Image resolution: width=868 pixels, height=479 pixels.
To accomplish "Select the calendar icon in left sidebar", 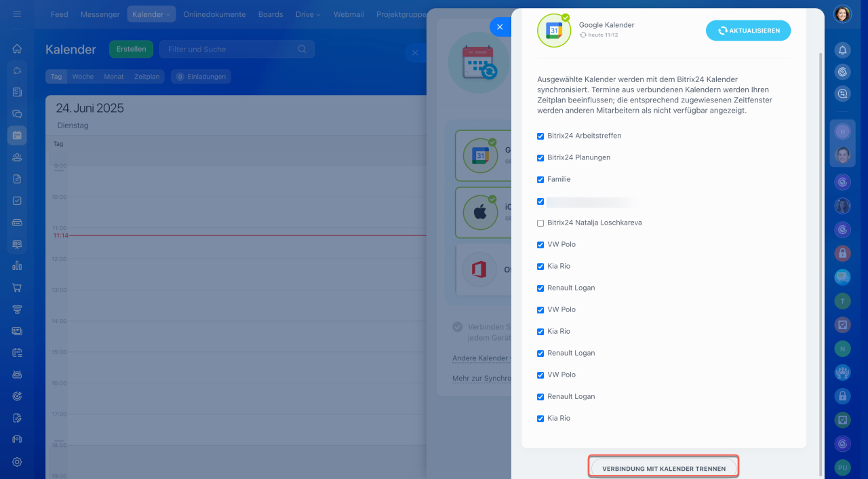I will point(17,136).
